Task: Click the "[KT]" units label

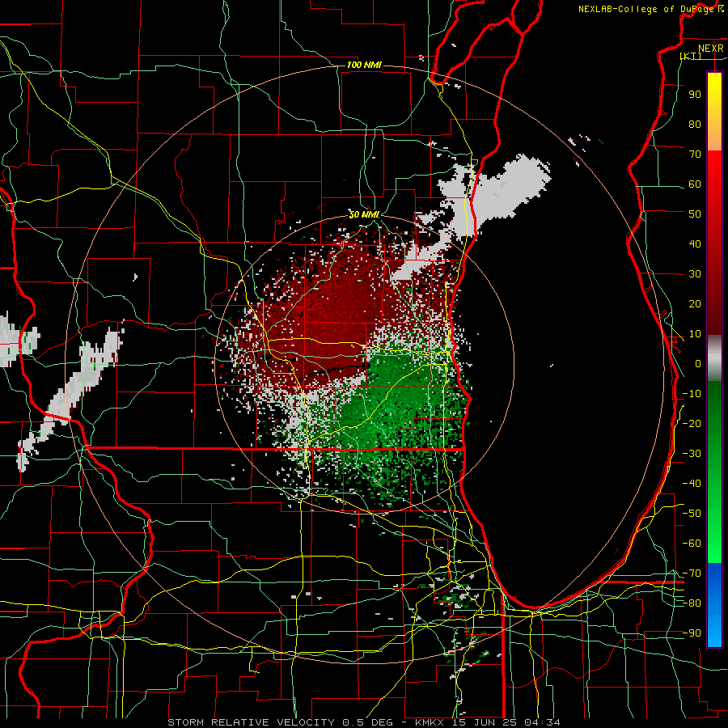Action: coord(691,56)
